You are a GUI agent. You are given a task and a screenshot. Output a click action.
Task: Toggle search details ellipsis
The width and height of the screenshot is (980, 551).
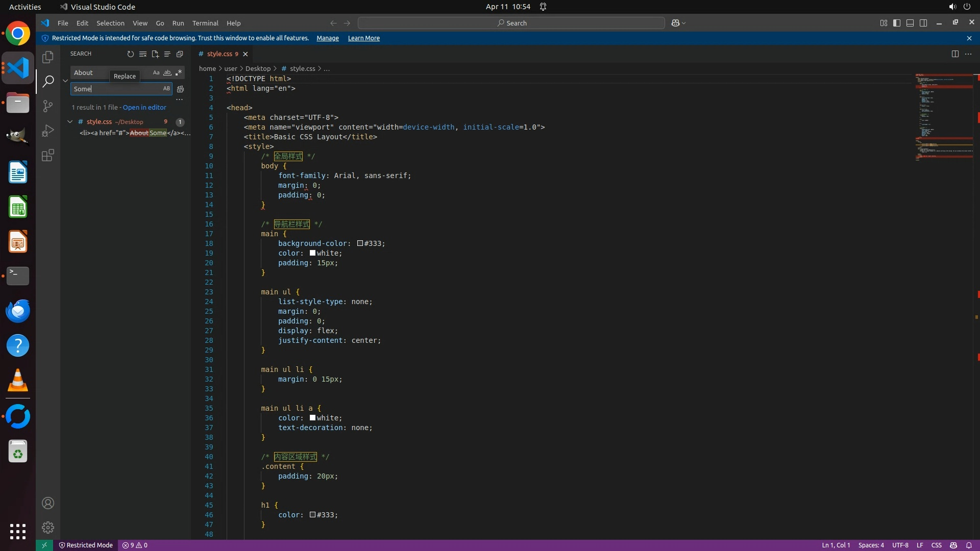[179, 100]
